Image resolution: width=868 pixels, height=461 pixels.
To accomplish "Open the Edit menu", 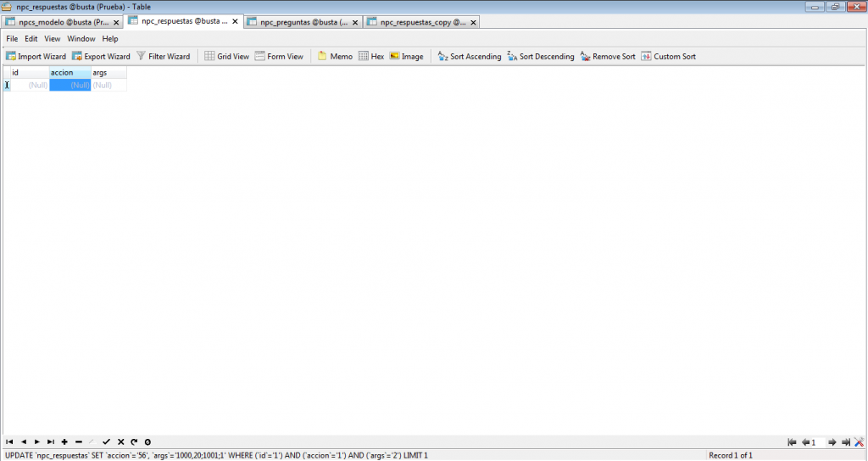I will (x=31, y=39).
